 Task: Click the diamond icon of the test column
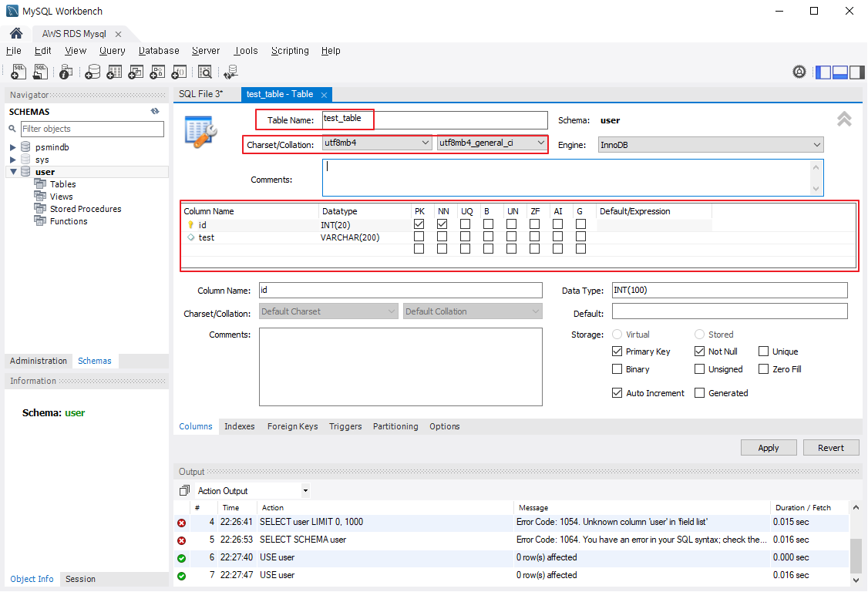point(191,237)
